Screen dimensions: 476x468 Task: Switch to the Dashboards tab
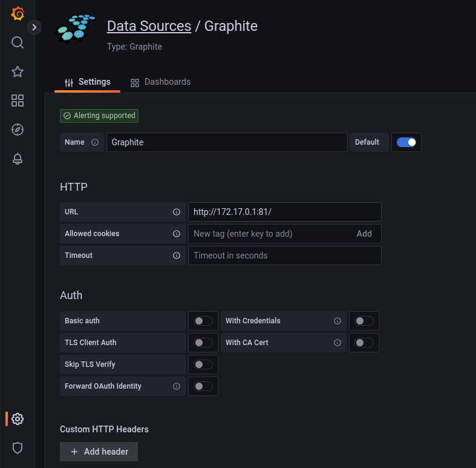click(160, 82)
